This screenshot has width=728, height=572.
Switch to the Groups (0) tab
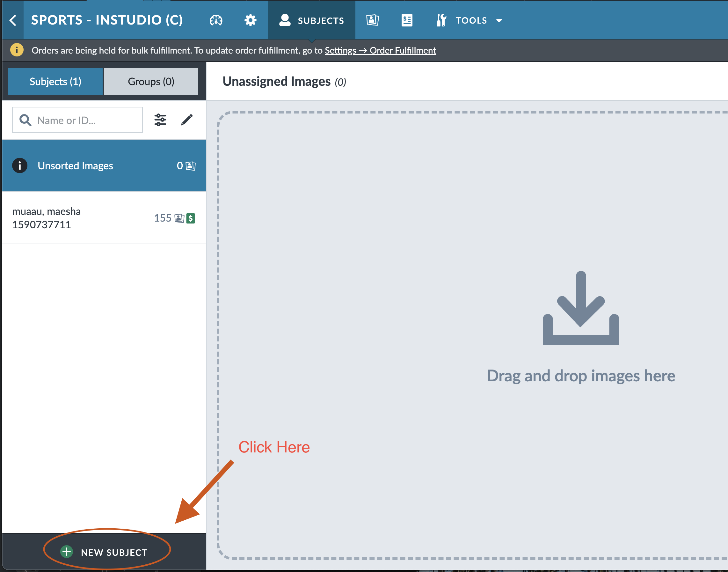pyautogui.click(x=151, y=81)
